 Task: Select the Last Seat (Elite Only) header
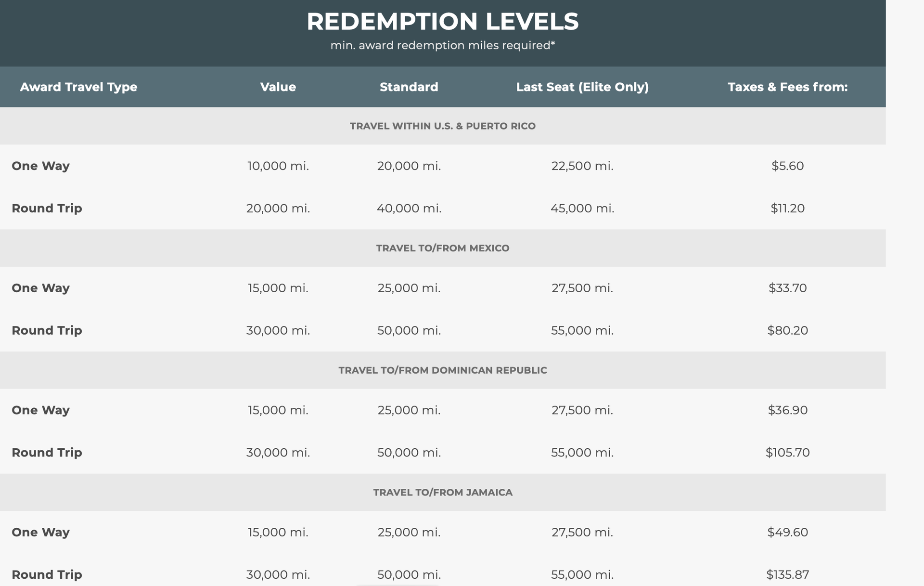point(582,87)
